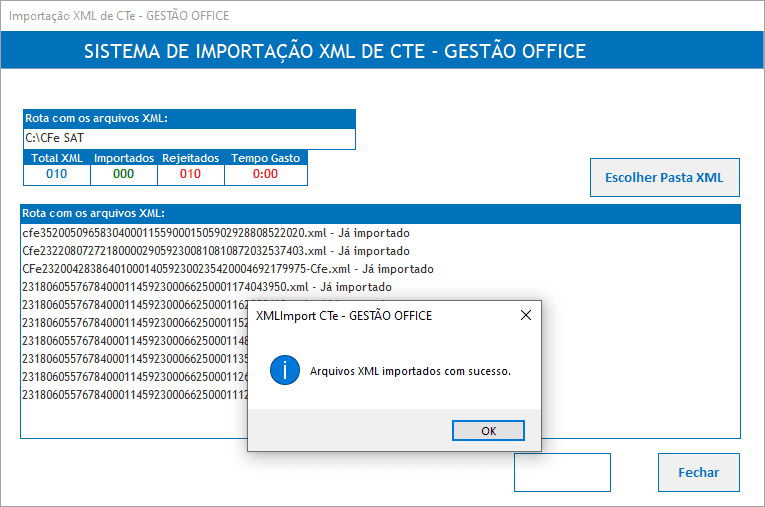Click the Total XML value 010
Image resolution: width=765 pixels, height=507 pixels.
point(57,174)
